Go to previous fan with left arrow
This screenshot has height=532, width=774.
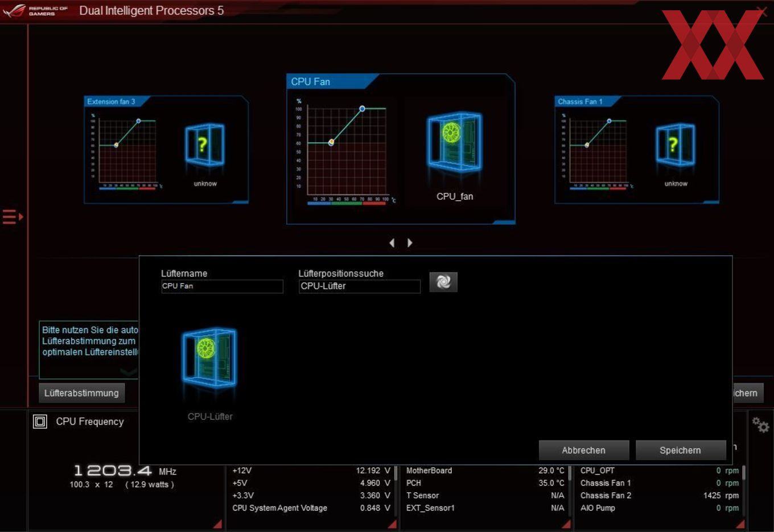coord(392,243)
